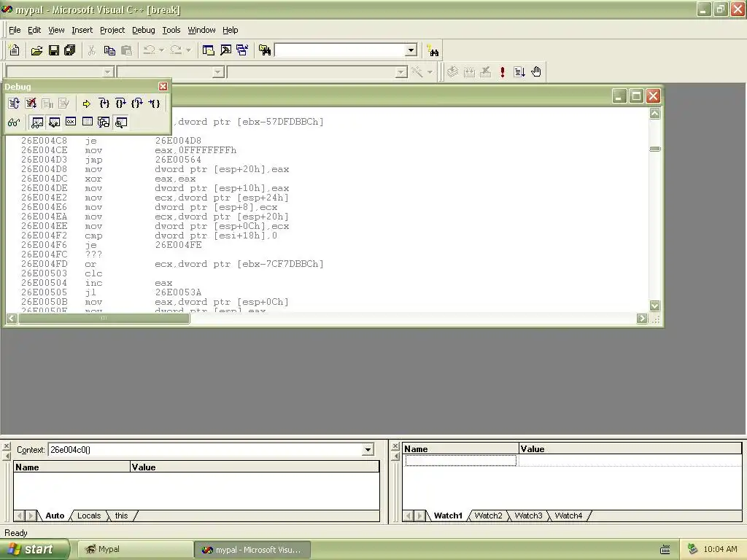Open QuickWatch with the glasses icon
The width and height of the screenshot is (747, 560).
[x=14, y=122]
